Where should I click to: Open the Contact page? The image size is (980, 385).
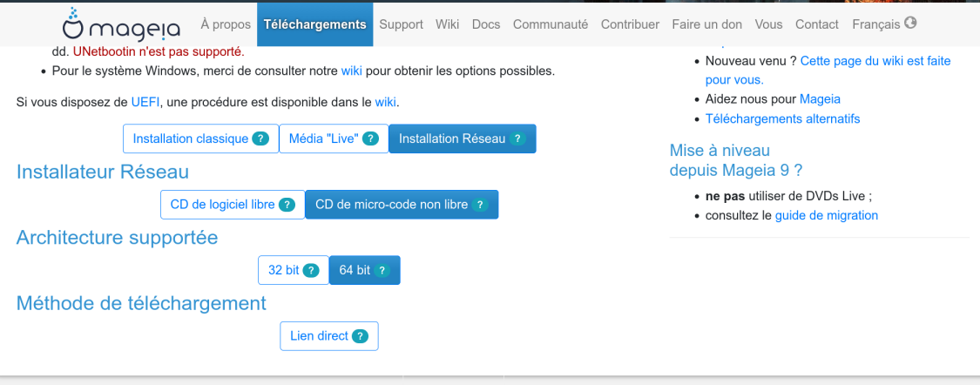click(x=817, y=24)
